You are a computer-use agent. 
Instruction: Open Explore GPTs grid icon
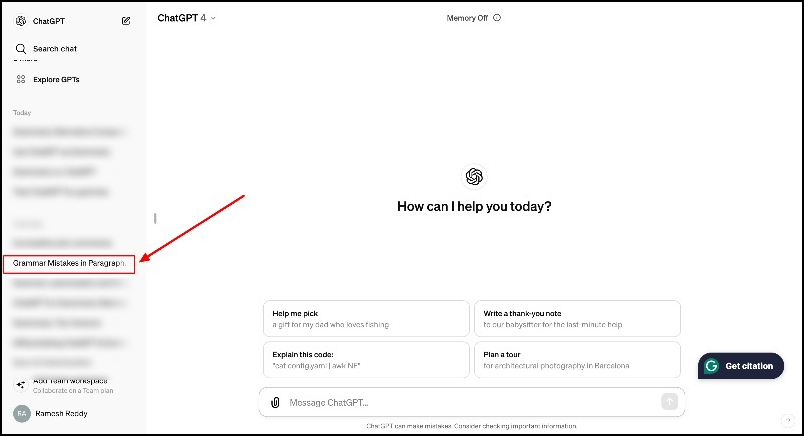21,79
